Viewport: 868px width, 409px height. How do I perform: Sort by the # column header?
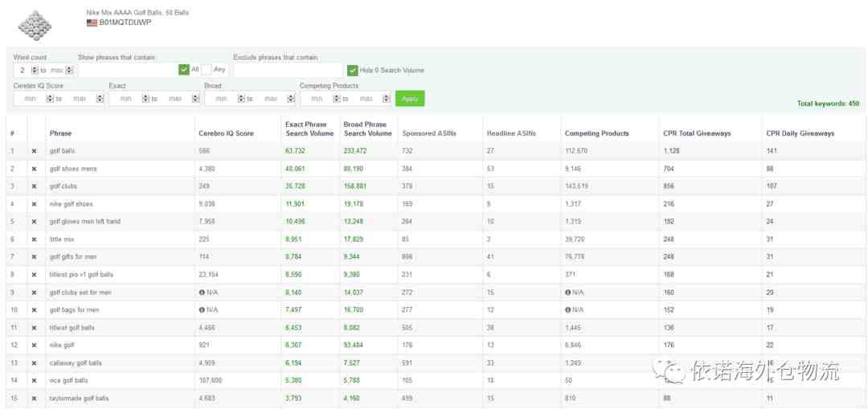click(11, 133)
